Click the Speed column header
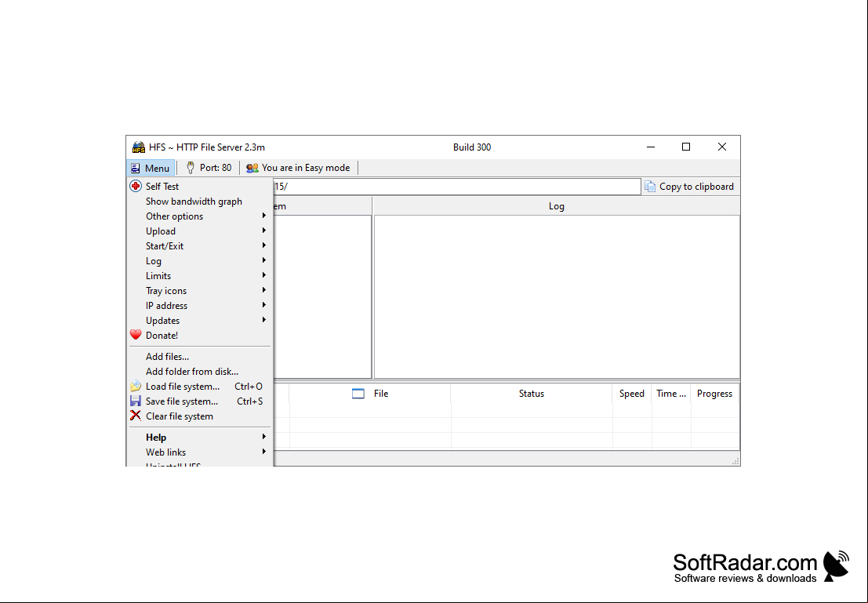868x603 pixels. point(632,394)
